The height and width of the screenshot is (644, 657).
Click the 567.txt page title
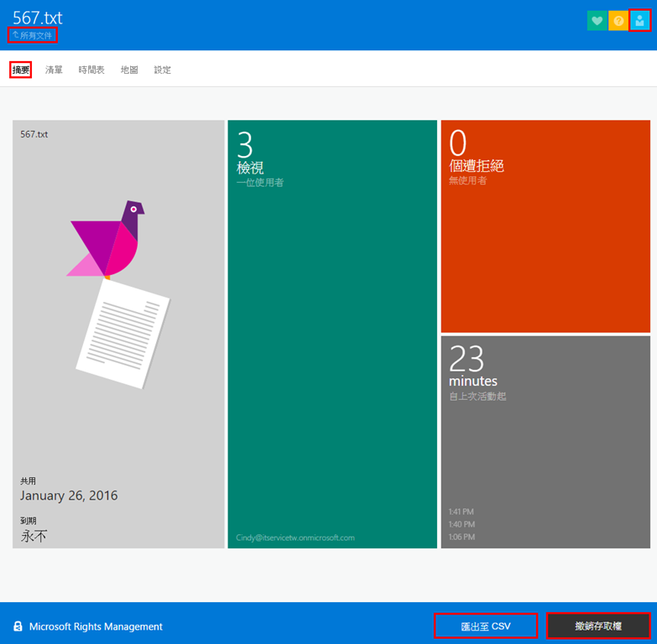(x=38, y=18)
